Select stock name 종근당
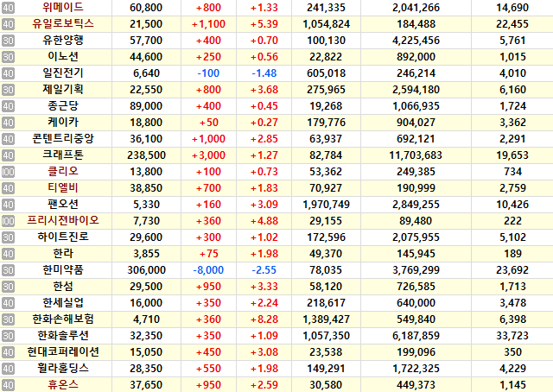The height and width of the screenshot is (392, 553). coord(63,105)
